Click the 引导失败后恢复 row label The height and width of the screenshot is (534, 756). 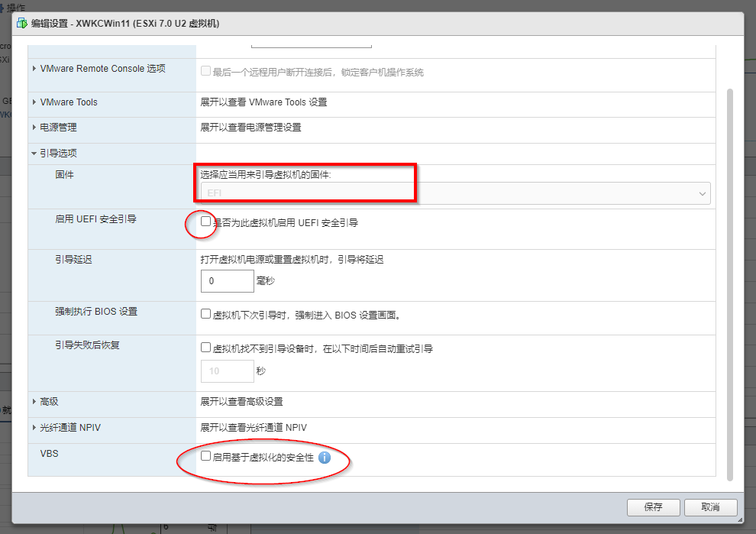(87, 345)
